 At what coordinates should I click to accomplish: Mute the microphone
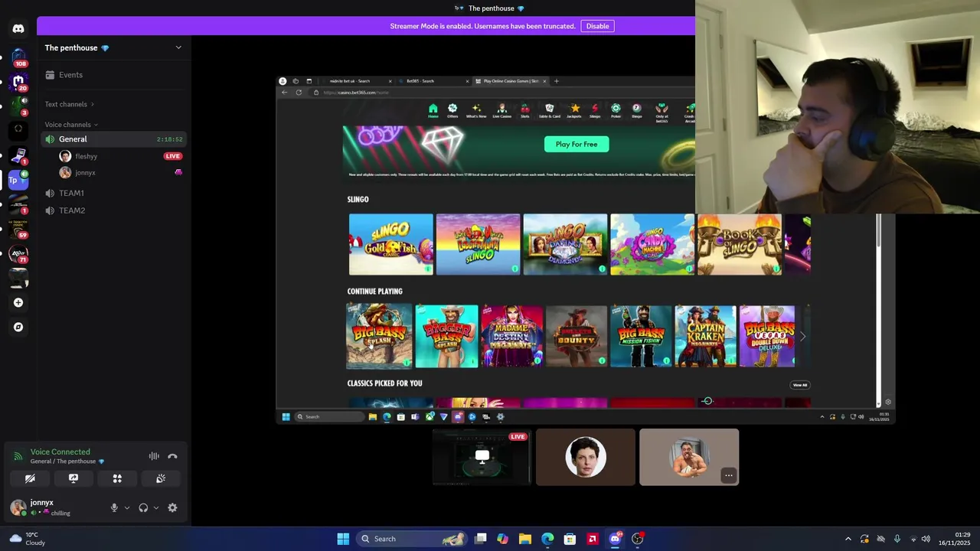click(114, 507)
